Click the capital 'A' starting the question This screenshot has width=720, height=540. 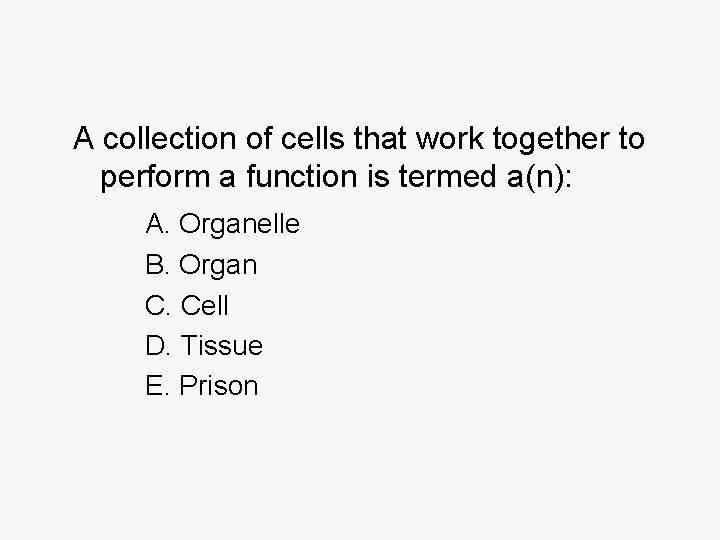[84, 138]
